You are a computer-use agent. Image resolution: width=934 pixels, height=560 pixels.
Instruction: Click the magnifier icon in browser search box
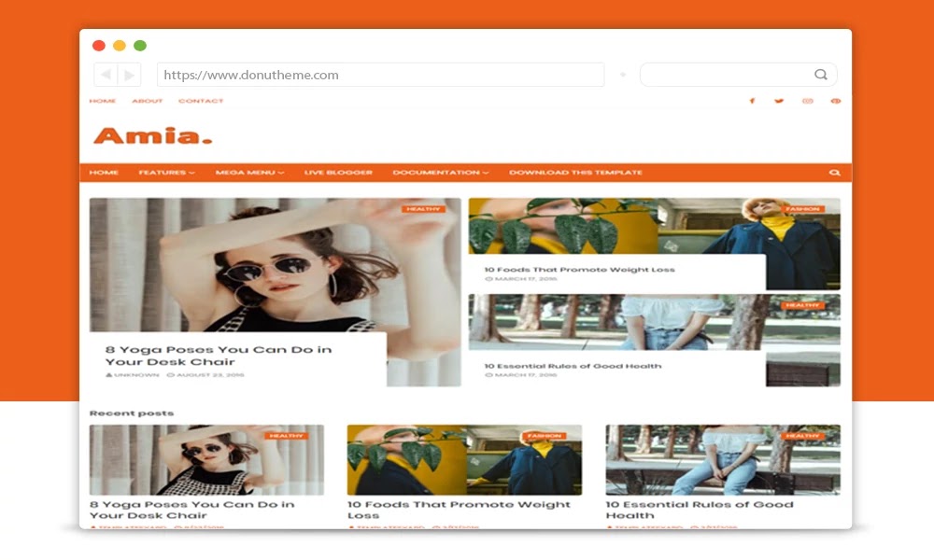821,75
